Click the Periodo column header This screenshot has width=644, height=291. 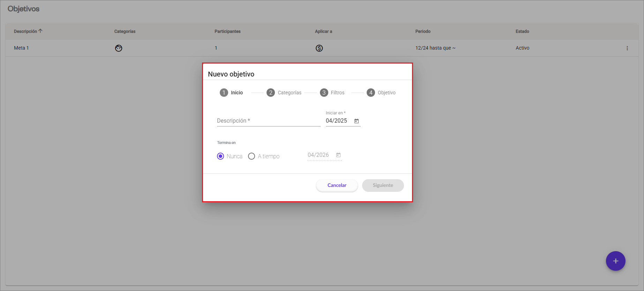point(423,31)
